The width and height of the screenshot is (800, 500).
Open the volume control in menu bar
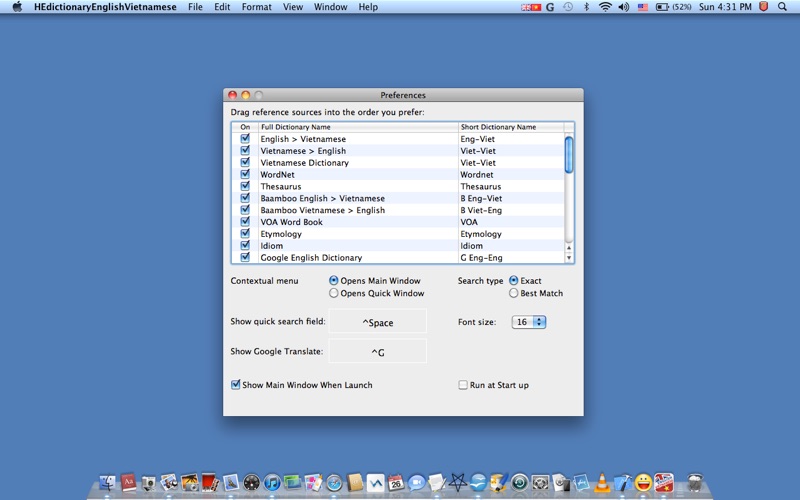(623, 7)
